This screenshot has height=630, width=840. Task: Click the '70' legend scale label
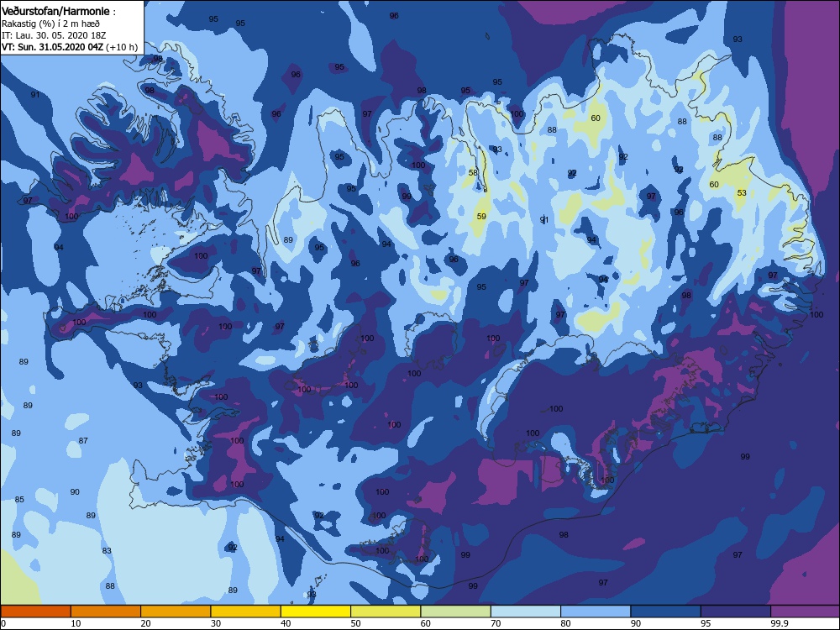496,623
